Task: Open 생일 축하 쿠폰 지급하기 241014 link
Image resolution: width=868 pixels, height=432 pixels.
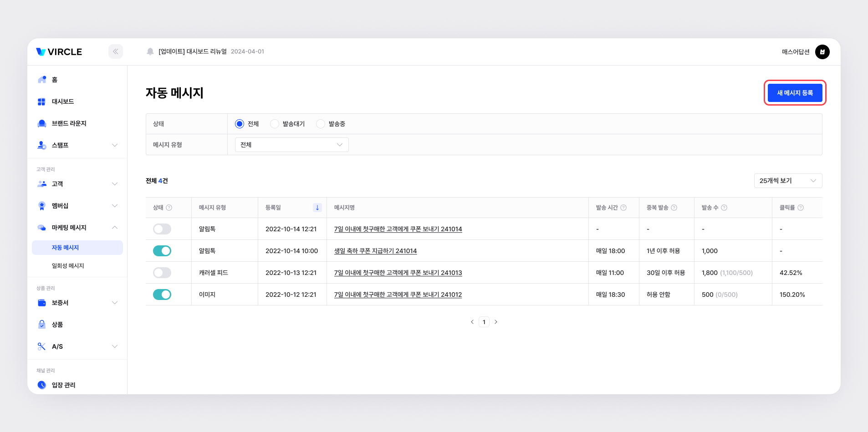Action: coord(375,251)
